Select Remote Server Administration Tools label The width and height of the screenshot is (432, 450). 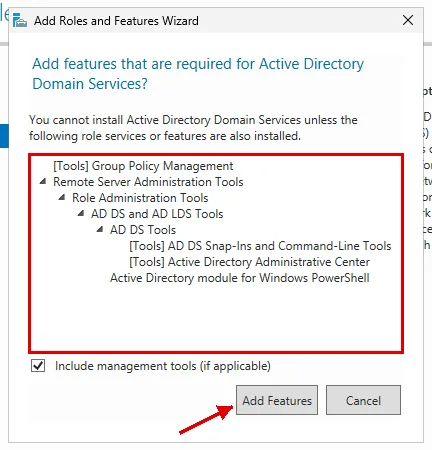coord(148,182)
